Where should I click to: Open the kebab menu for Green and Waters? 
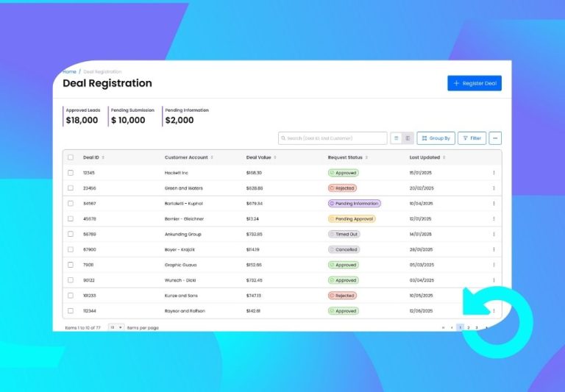(494, 188)
